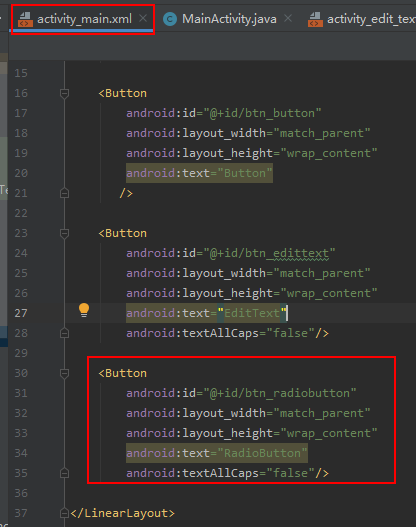Screen dimensions: 416x527
Task: Click layout_height="wrap_content" on line 26
Action: pyautogui.click(x=252, y=293)
